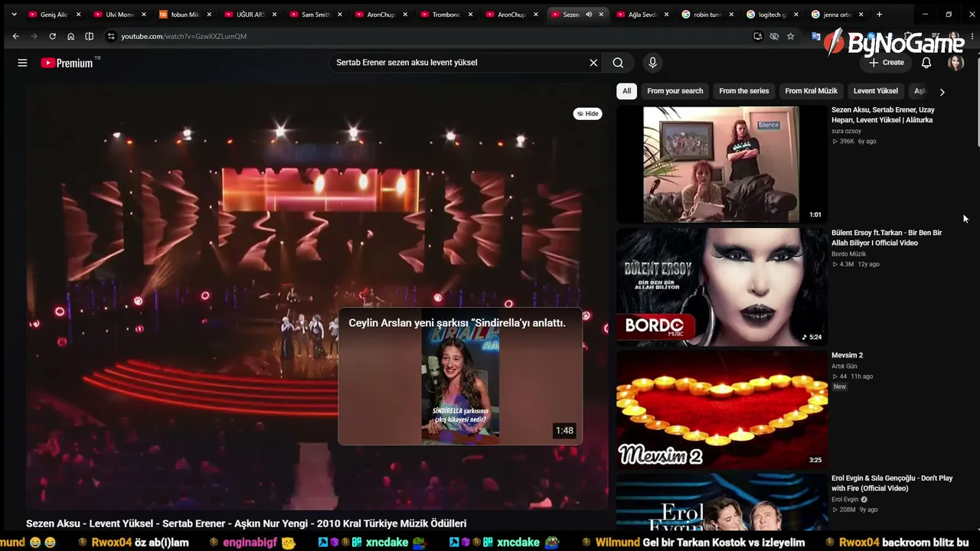
Task: Open the Create menu
Action: coord(887,63)
